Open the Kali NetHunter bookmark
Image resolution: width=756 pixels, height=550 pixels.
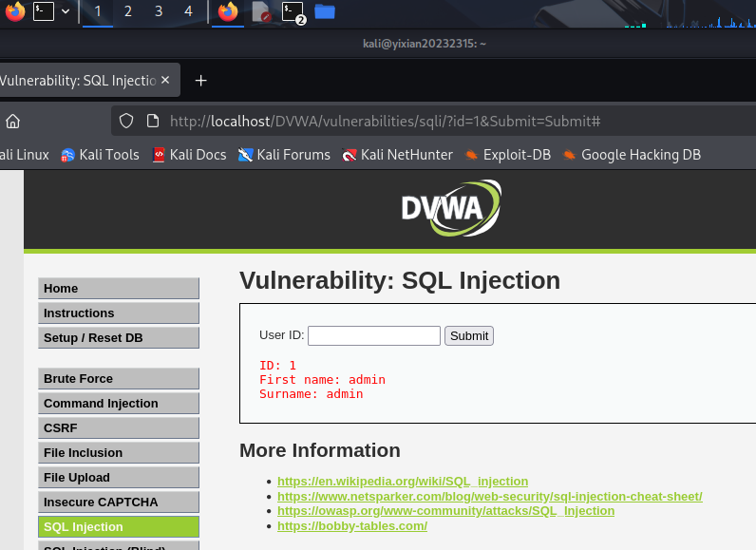click(x=398, y=155)
